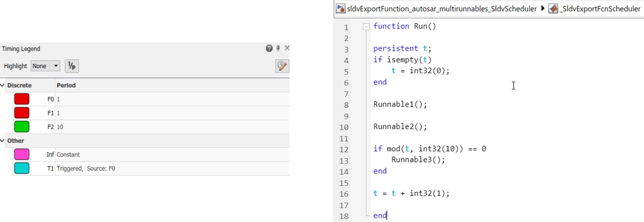The height and width of the screenshot is (222, 644).
Task: Click the 'persistent t;' code line
Action: [402, 48]
